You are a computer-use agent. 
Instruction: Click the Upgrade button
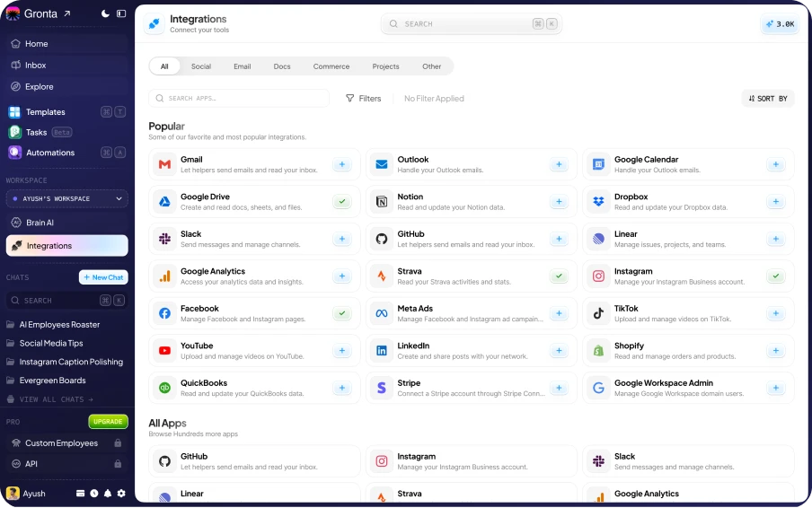click(x=108, y=422)
